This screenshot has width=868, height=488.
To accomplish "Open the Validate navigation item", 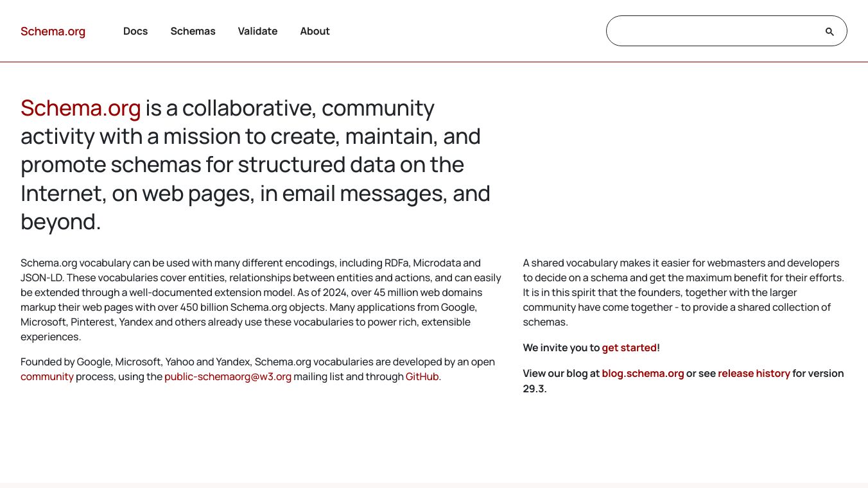I will (x=257, y=31).
